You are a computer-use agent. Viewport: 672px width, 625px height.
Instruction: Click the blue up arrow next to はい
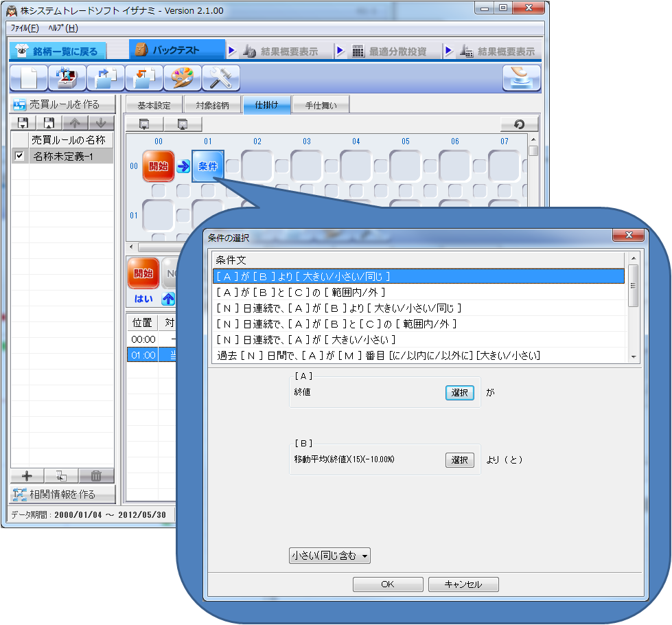168,299
